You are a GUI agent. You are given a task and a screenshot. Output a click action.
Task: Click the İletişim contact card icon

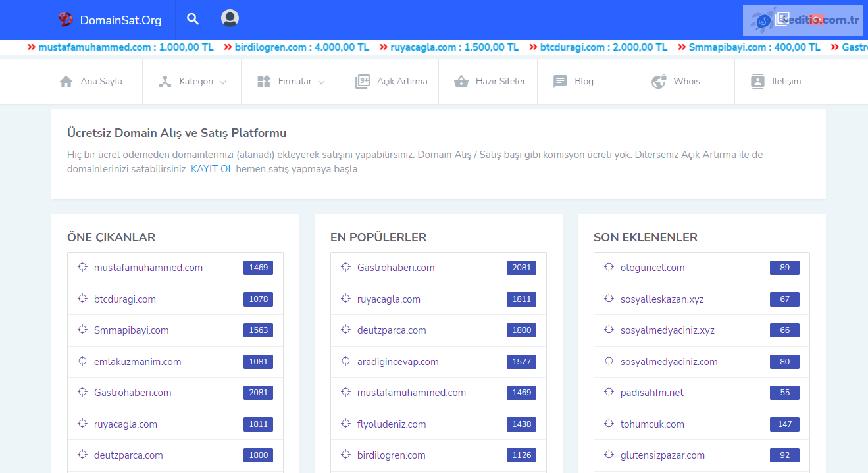[x=757, y=82]
